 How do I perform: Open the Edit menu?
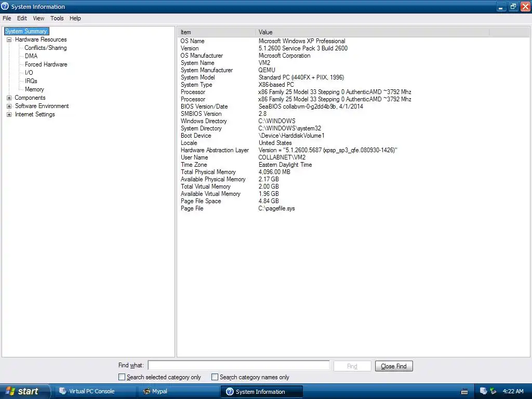coord(22,18)
